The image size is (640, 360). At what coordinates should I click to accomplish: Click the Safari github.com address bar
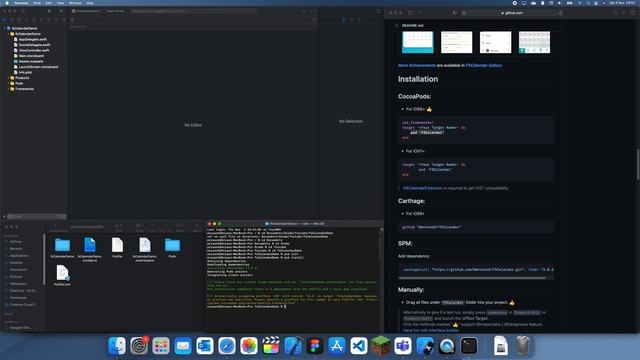(x=512, y=13)
